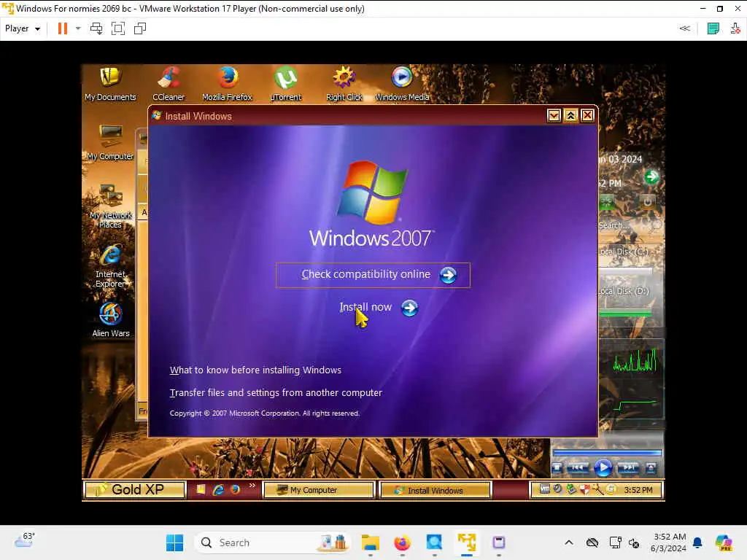Play media in sidebar player gadget
The width and height of the screenshot is (747, 560).
coord(603,467)
